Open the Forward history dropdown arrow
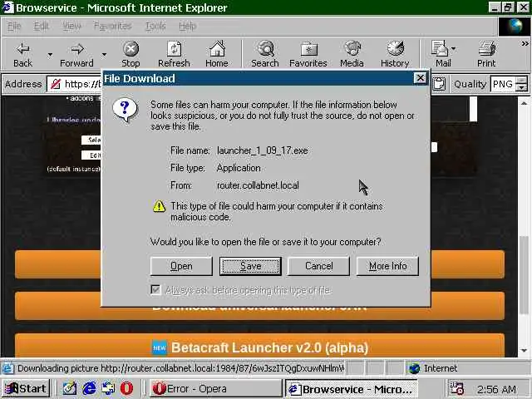 [104, 54]
